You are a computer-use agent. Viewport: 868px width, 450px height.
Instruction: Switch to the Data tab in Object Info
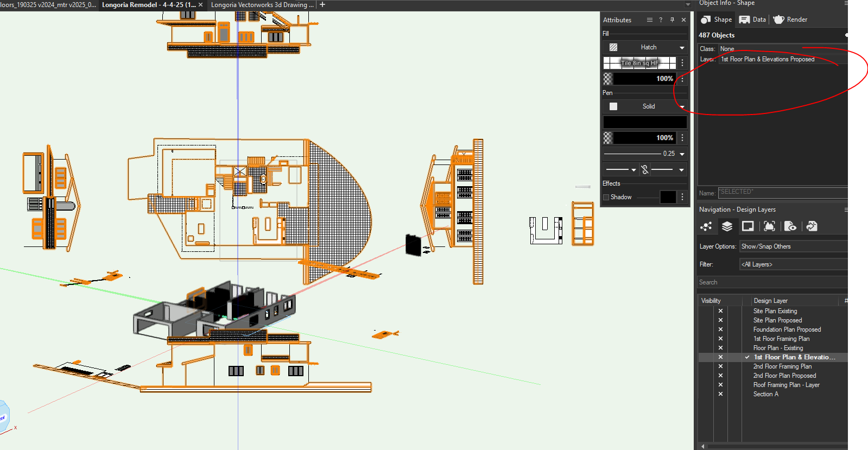click(753, 20)
